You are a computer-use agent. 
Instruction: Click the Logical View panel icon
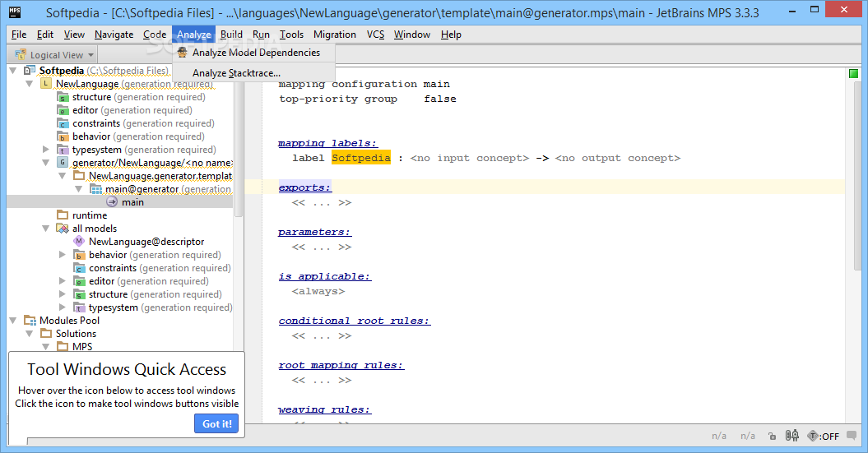point(21,54)
